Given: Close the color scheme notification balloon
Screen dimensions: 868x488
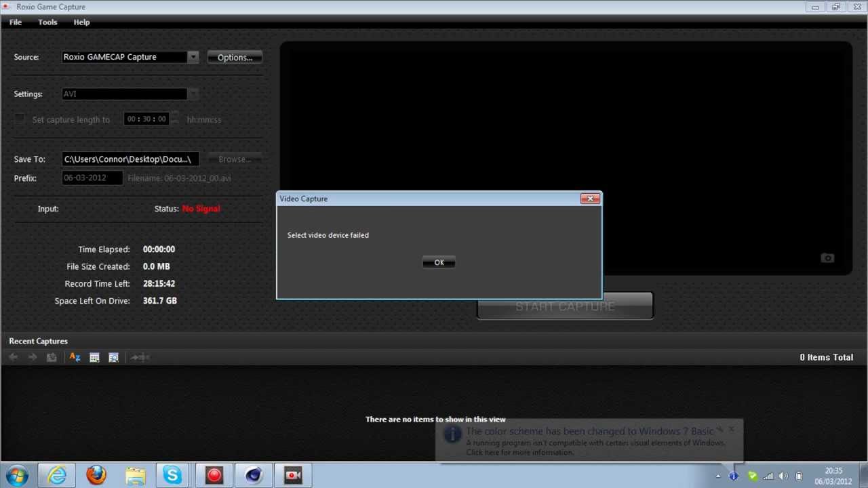Looking at the screenshot, I should click(x=732, y=429).
